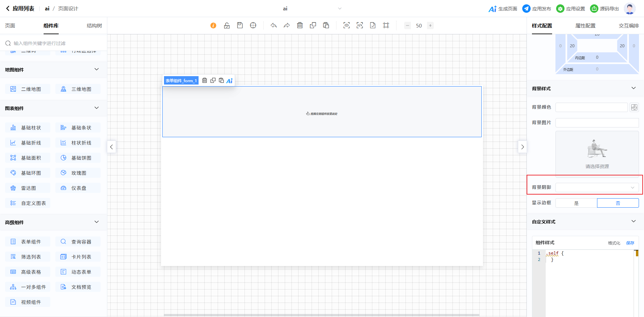Open the 背景颜色 color picker swatch
644x317 pixels.
634,107
